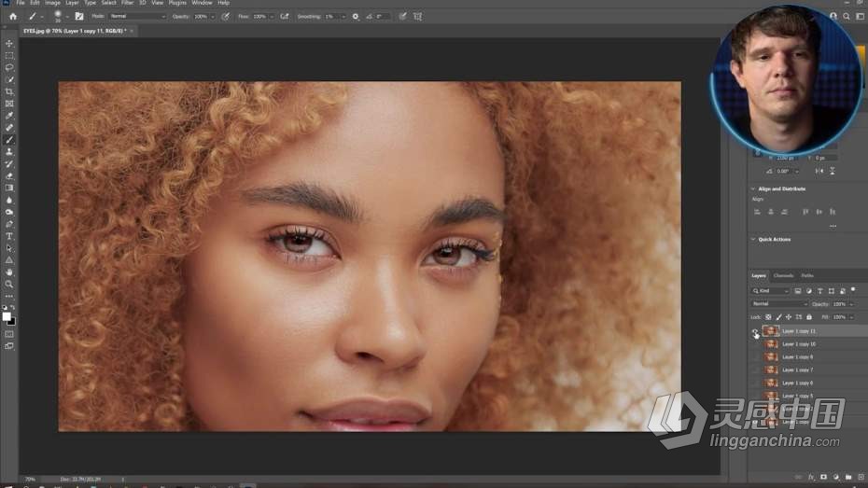Screen dimensions: 868x488
Task: Toggle lock all padlock icon
Action: click(x=809, y=317)
